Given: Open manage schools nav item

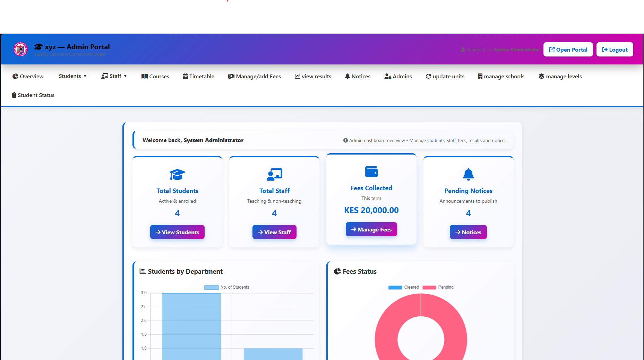Looking at the screenshot, I should [501, 76].
